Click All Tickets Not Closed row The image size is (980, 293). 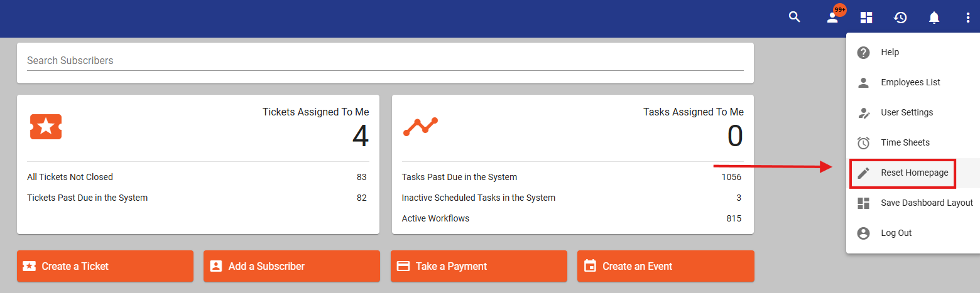(197, 177)
